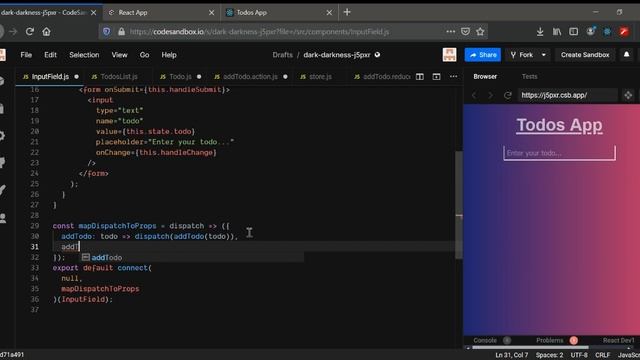View site security lock info
This screenshot has height=360, width=640.
pos(121,31)
